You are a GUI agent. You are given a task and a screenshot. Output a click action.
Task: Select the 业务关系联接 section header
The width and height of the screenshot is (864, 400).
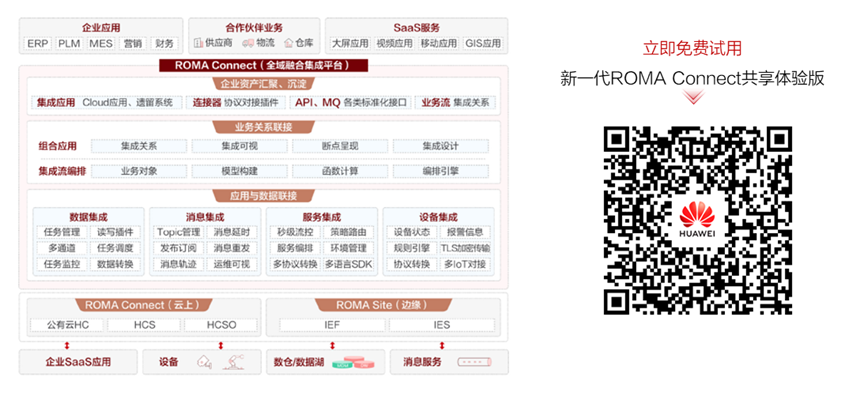point(263,127)
